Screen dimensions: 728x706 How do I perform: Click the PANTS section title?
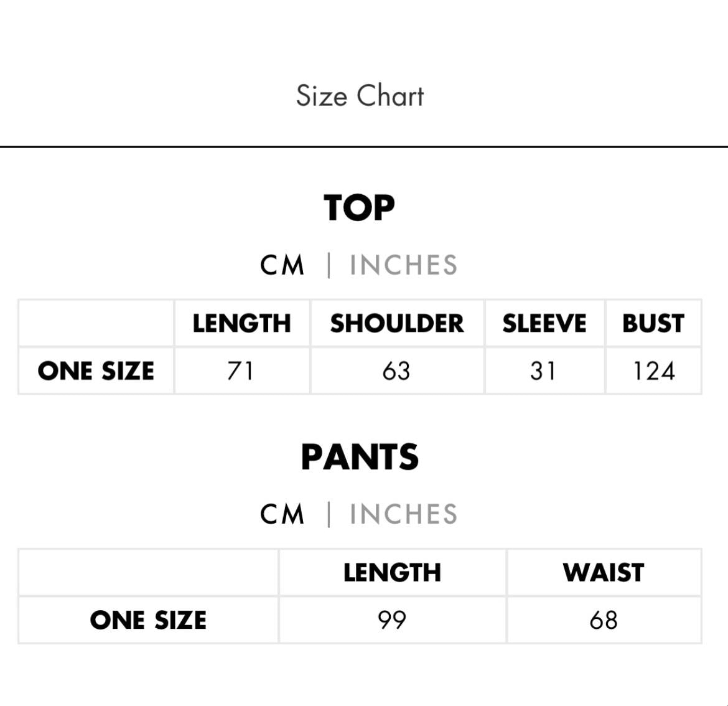pos(360,457)
